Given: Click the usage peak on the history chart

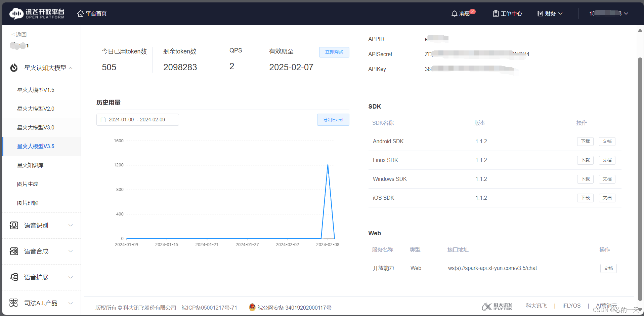Looking at the screenshot, I should tap(328, 165).
